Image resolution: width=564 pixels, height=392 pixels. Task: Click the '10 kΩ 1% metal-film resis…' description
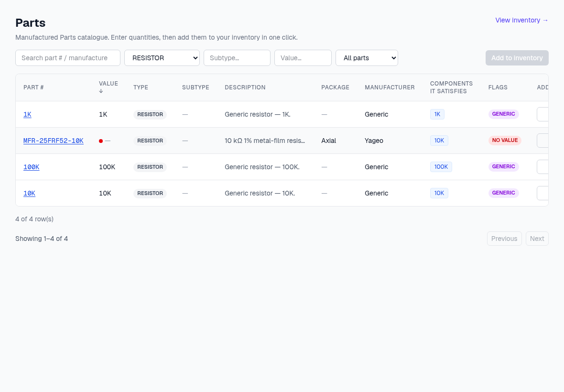pos(265,141)
